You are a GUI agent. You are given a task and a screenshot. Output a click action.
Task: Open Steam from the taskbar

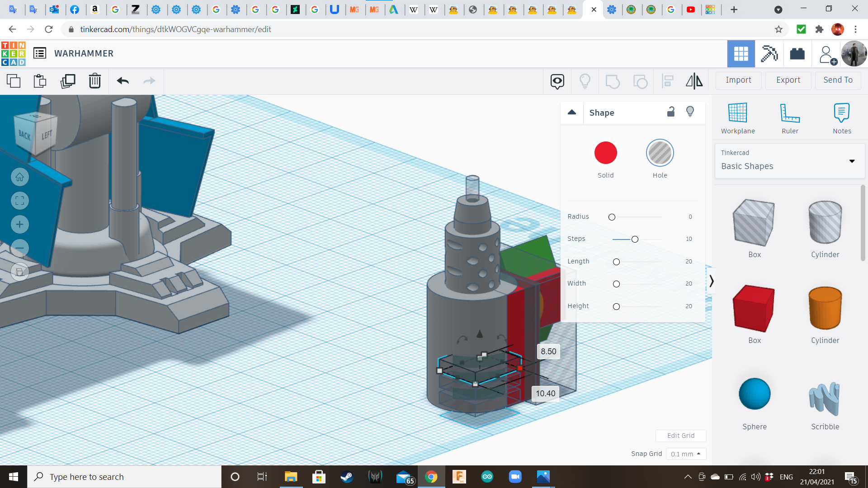tap(347, 477)
